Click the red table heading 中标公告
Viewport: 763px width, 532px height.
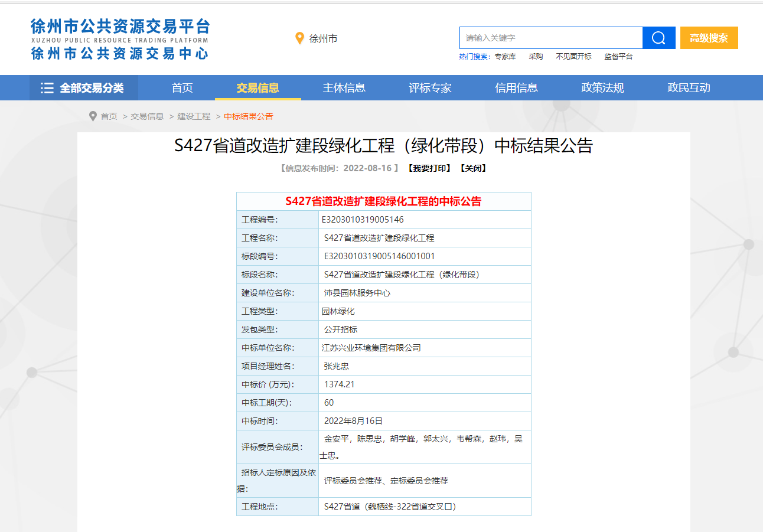coord(384,201)
